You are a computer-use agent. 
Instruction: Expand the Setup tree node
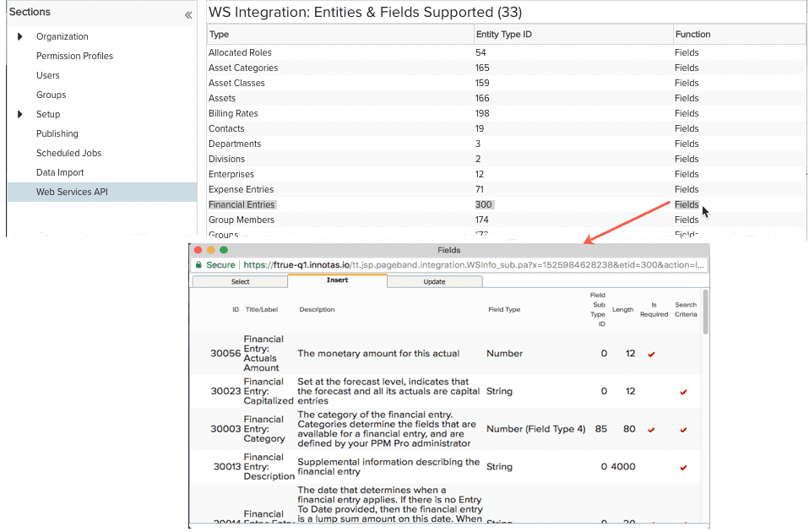[20, 114]
